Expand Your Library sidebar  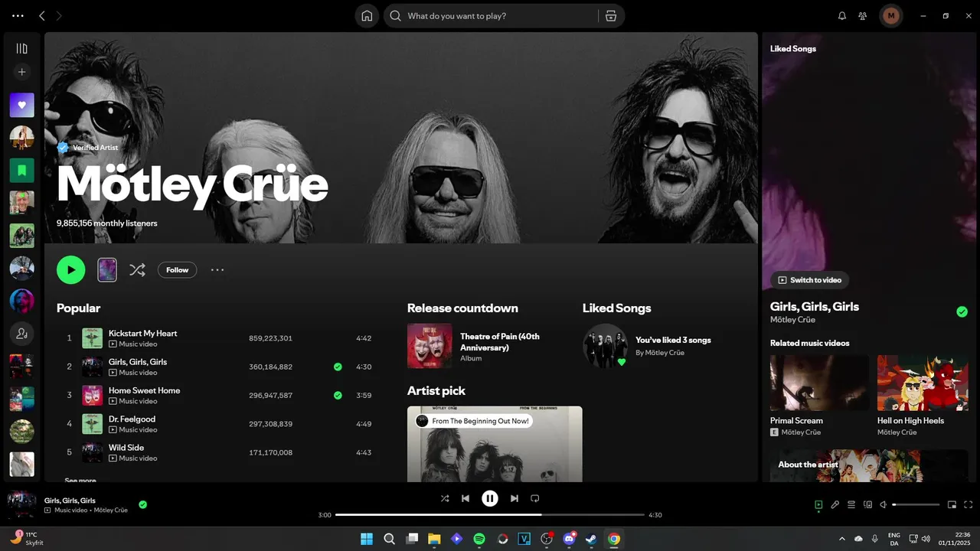21,48
